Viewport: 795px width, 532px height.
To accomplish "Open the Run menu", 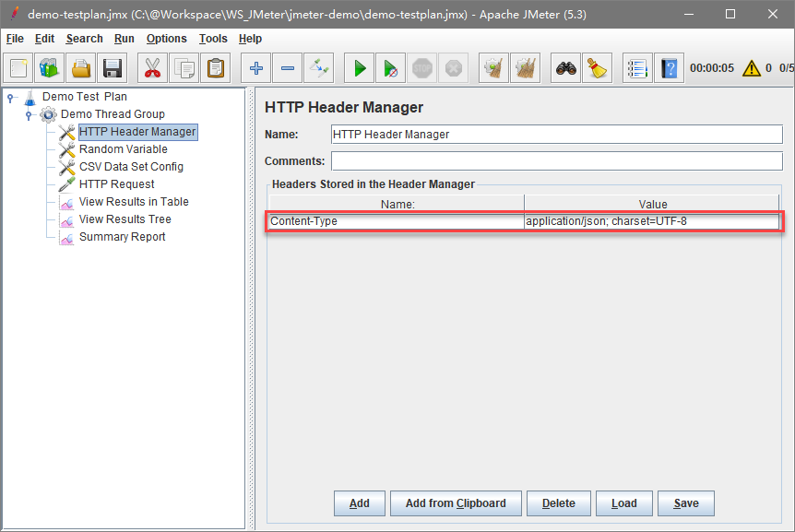I will [125, 39].
